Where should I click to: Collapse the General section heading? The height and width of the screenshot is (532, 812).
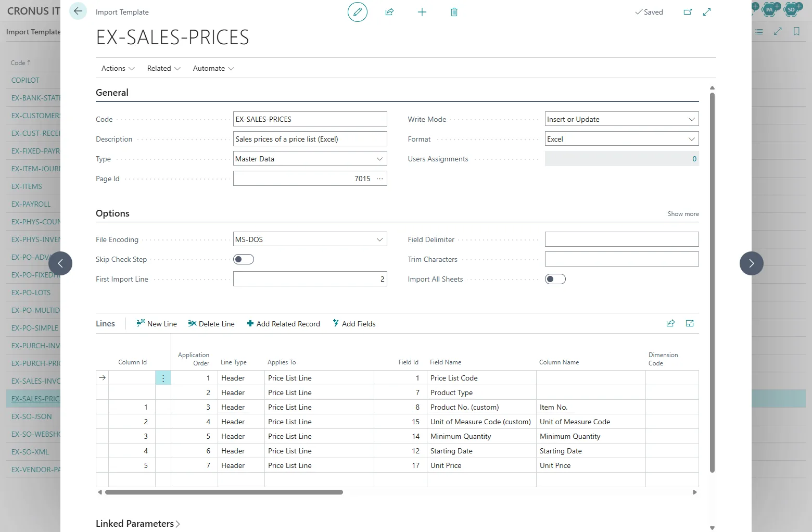click(112, 93)
